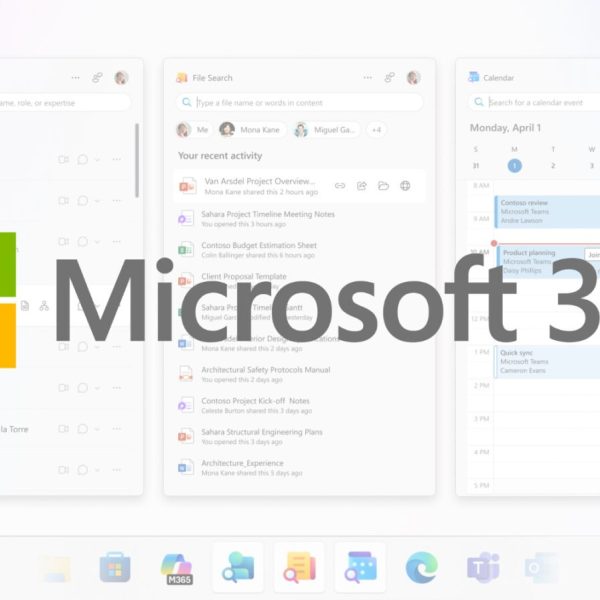Screen dimensions: 600x600
Task: Toggle the "Me" filter chip in File Search
Action: pyautogui.click(x=194, y=130)
